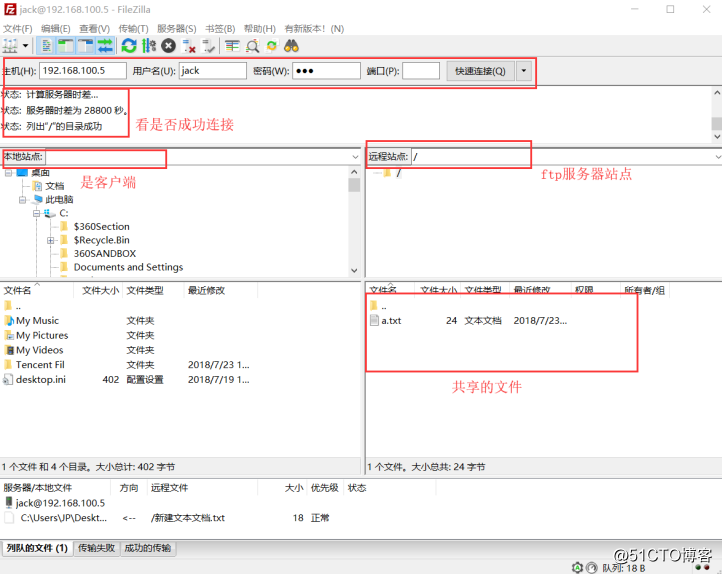Cancel the current operation
This screenshot has height=574, width=722.
(169, 46)
